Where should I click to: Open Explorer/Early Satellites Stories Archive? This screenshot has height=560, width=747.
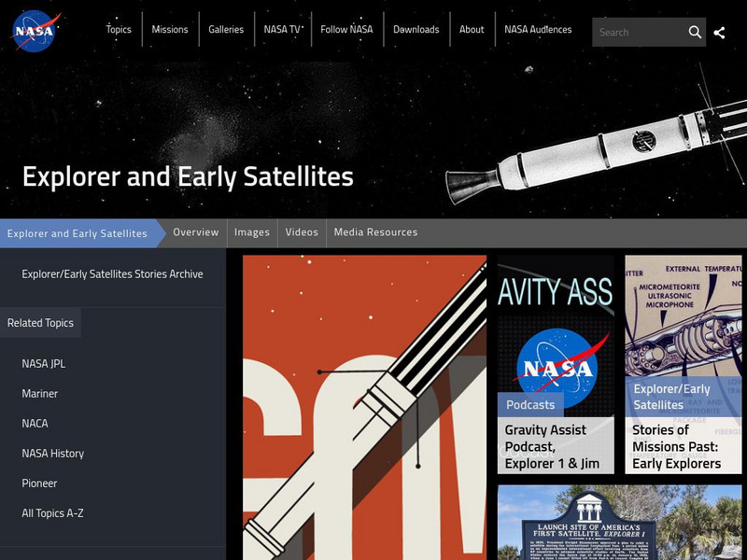coord(111,274)
